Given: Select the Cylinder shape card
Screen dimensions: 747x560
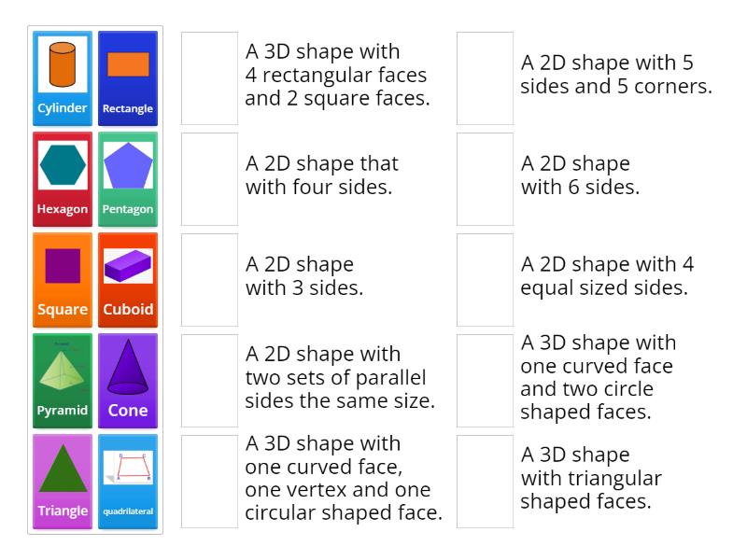Looking at the screenshot, I should tap(63, 78).
